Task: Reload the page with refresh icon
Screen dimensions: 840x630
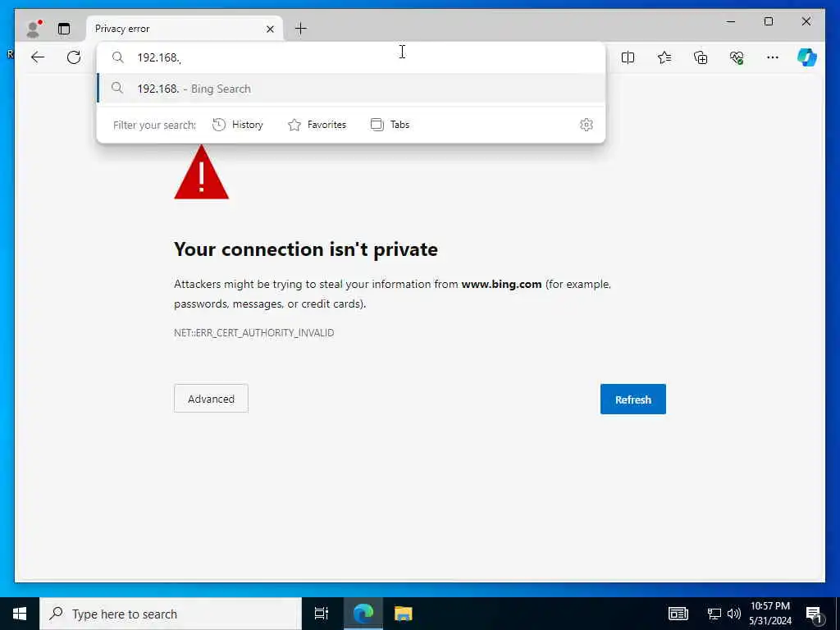Action: point(74,57)
